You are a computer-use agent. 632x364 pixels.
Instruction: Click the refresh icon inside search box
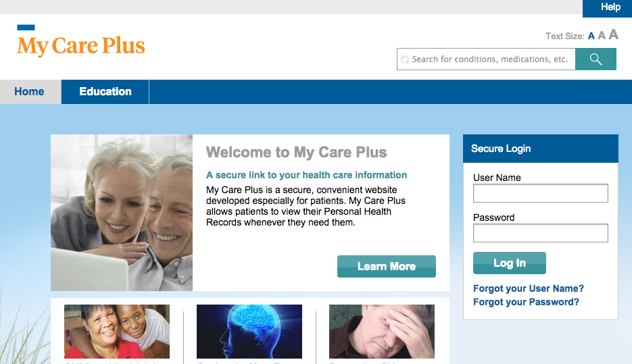click(405, 59)
